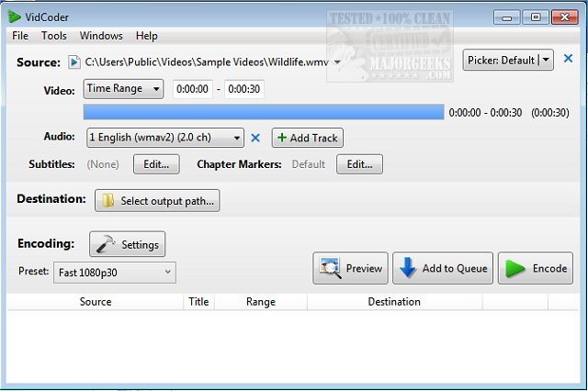Click the Destination column header
The height and width of the screenshot is (391, 588).
394,302
